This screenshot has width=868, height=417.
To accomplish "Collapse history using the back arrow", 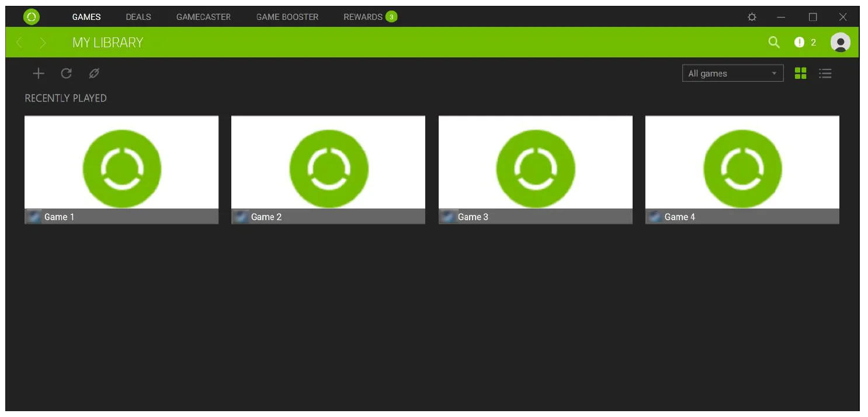I will click(19, 42).
